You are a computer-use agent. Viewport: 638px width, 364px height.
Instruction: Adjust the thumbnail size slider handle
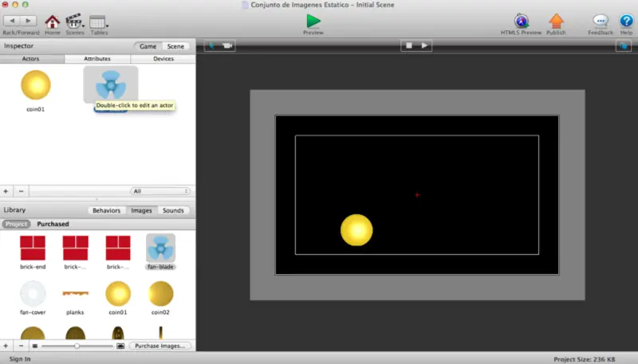pos(77,346)
